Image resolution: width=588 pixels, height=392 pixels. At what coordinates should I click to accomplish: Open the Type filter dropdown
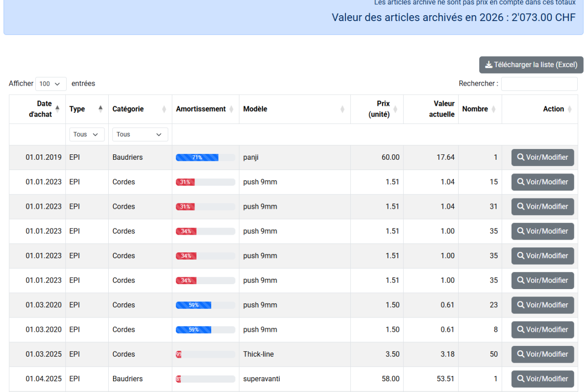tap(87, 134)
